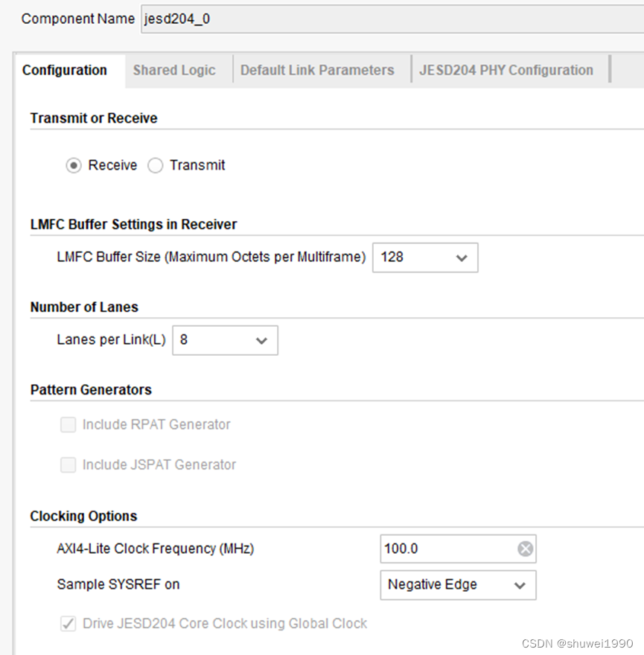The height and width of the screenshot is (655, 644).
Task: Check the Include RPAT Generator checkbox
Action: tap(68, 424)
